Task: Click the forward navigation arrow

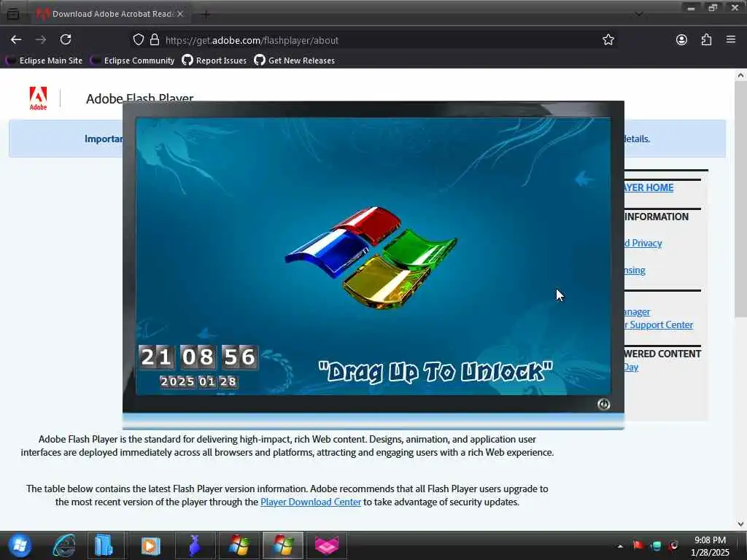Action: pyautogui.click(x=41, y=40)
